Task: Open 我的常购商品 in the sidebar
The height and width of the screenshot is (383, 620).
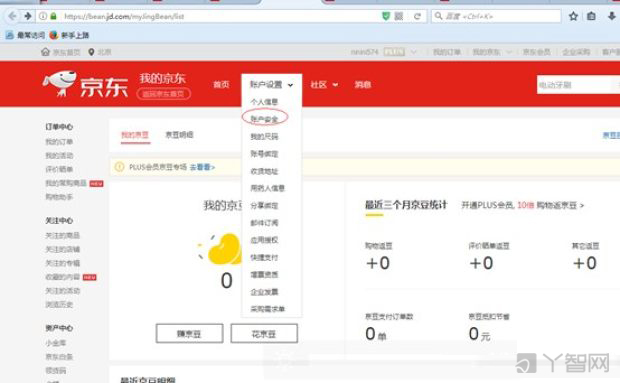Action: (66, 183)
